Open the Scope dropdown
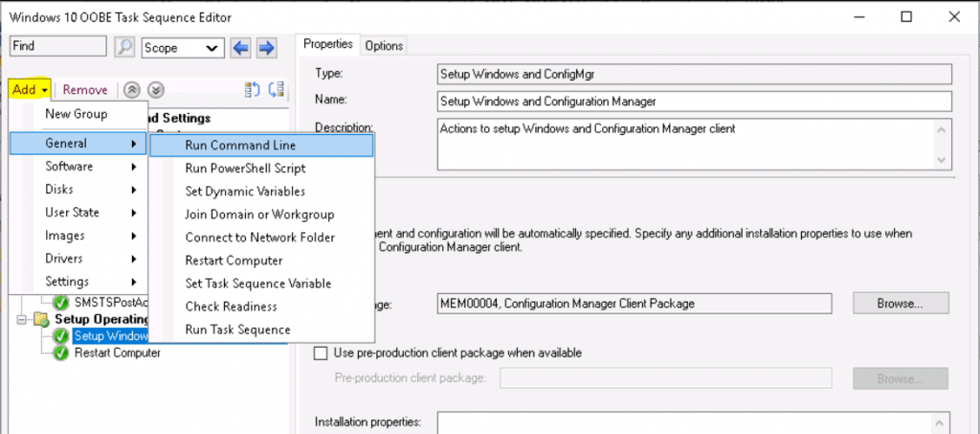Viewport: 980px width, 434px height. [x=181, y=47]
